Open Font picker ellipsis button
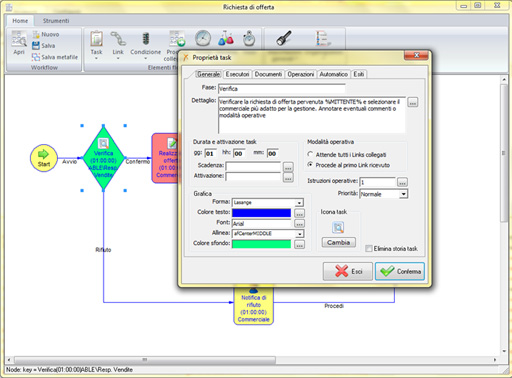512x378 pixels. 299,223
